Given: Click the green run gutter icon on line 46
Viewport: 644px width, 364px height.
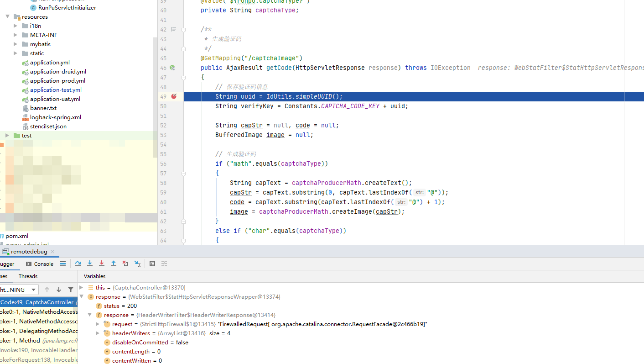Looking at the screenshot, I should 173,67.
